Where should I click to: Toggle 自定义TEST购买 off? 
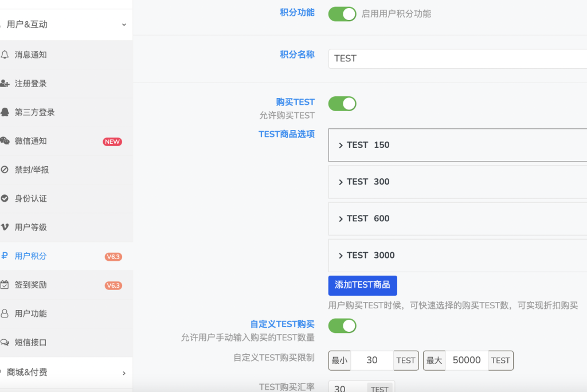[342, 325]
